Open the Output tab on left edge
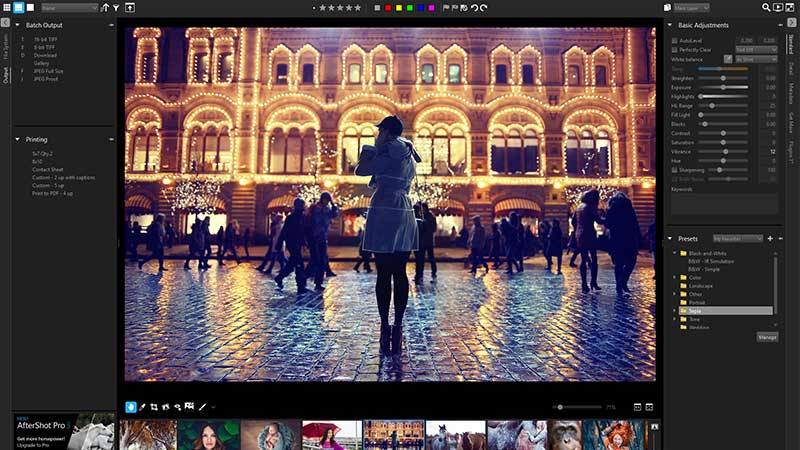 point(6,75)
